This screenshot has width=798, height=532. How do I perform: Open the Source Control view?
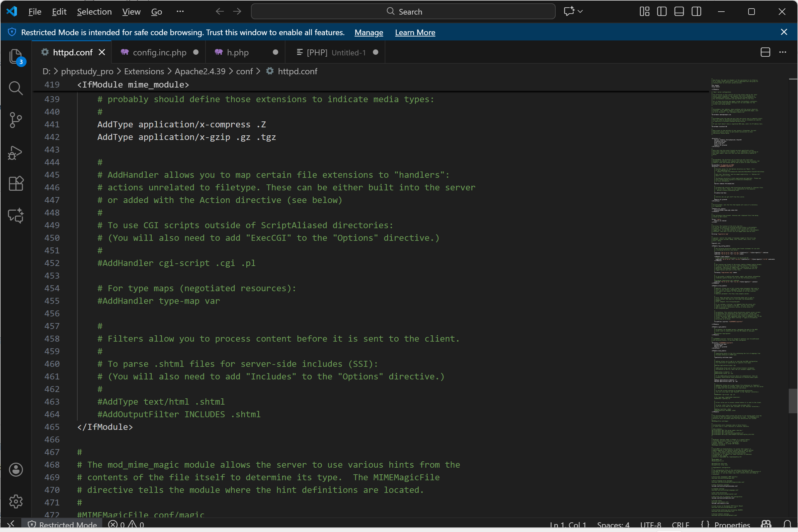tap(16, 120)
